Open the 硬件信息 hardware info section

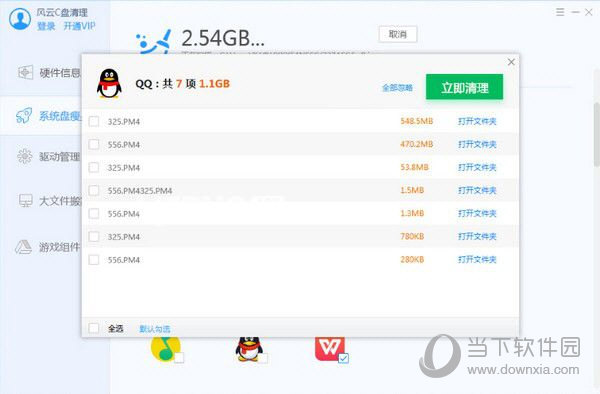tap(49, 72)
